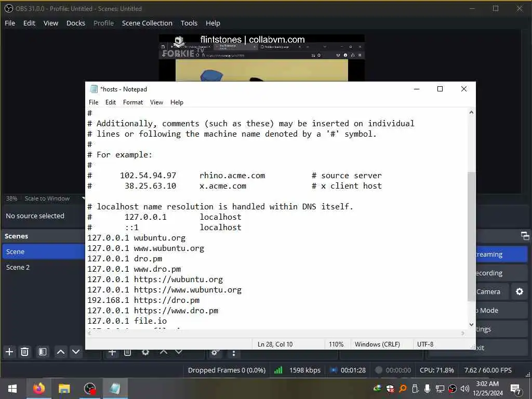
Task: Remove source with the trash icon
Action: tap(127, 353)
